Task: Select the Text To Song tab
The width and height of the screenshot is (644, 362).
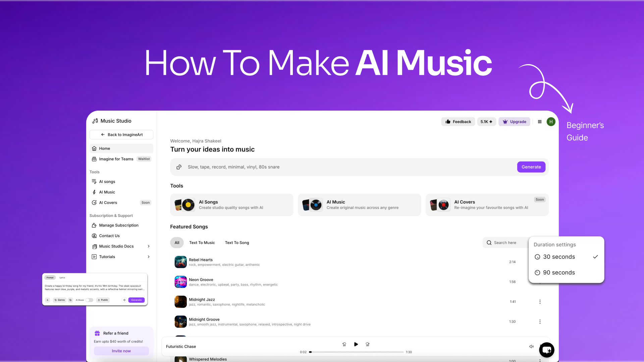Action: 237,243
